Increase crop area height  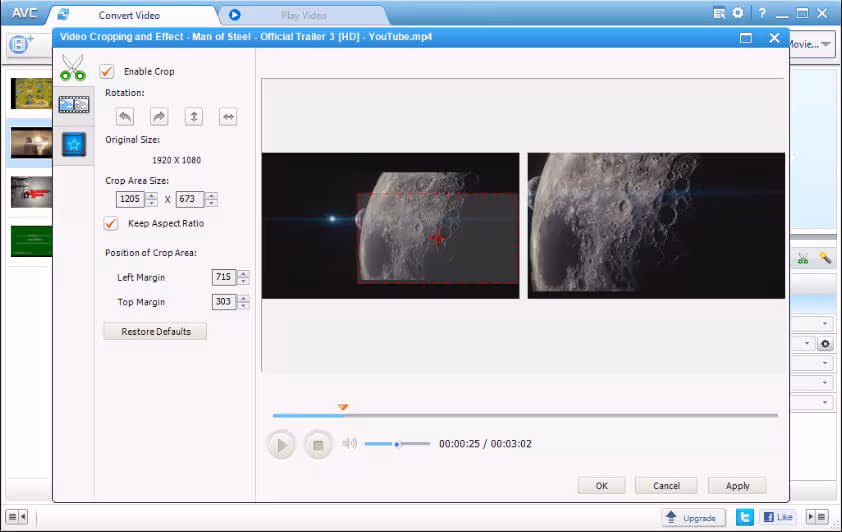point(212,195)
